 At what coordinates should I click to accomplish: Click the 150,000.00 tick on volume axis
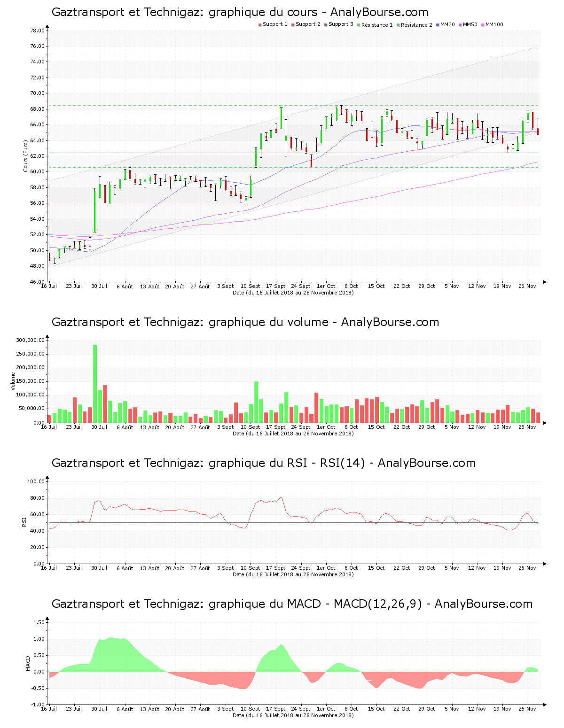[x=31, y=381]
